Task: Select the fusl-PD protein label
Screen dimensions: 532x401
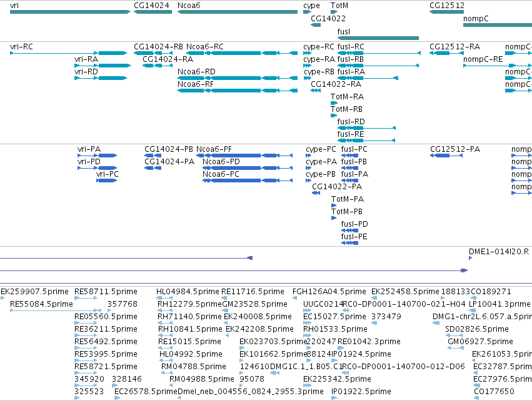Action: click(x=354, y=224)
